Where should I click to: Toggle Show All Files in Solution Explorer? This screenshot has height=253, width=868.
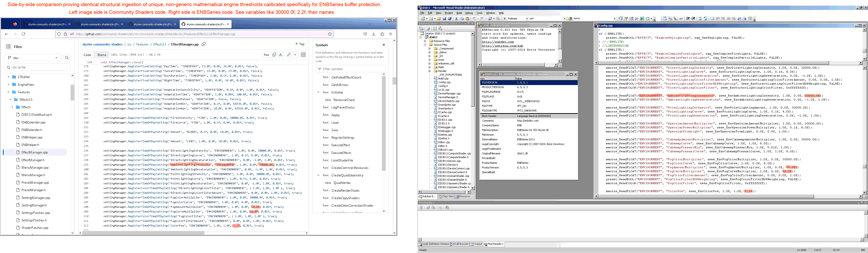(x=428, y=29)
